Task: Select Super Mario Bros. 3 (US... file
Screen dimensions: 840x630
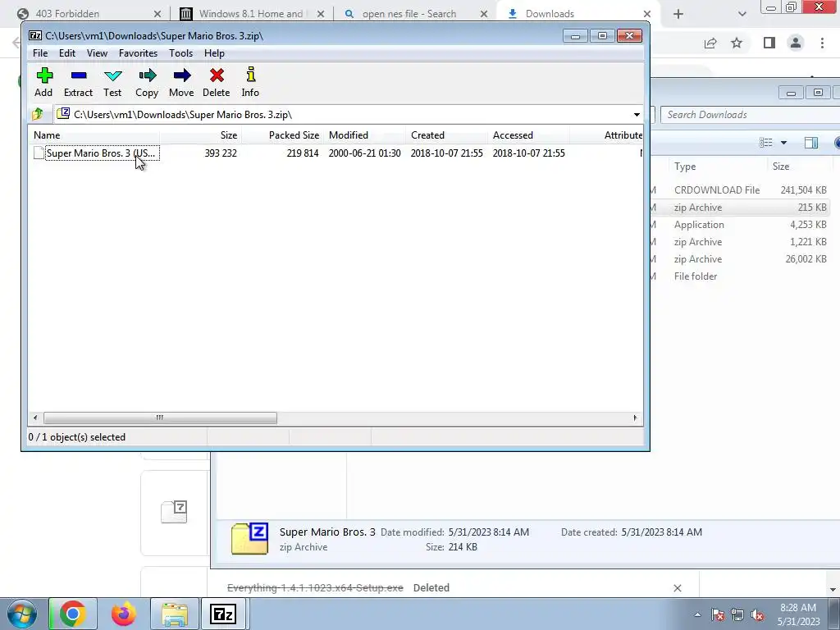Action: click(x=101, y=153)
